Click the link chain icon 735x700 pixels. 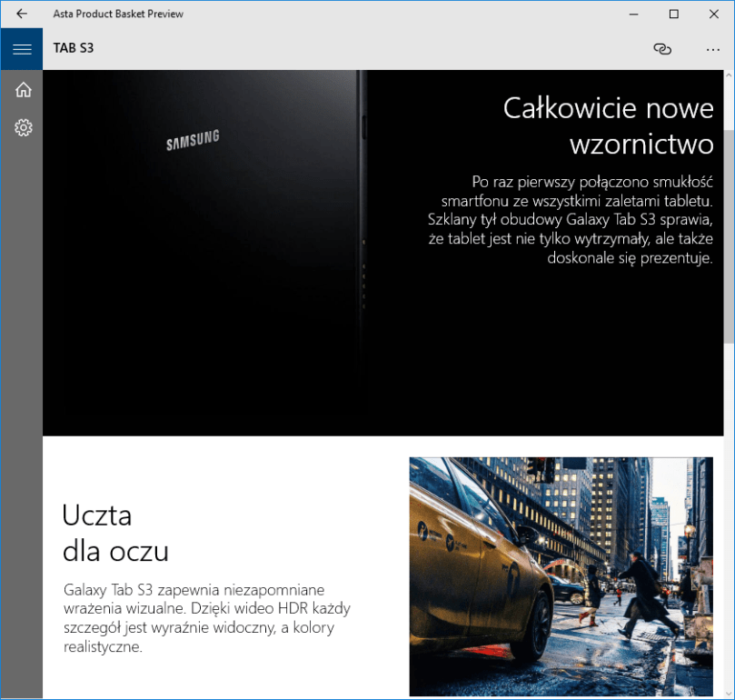coord(662,49)
